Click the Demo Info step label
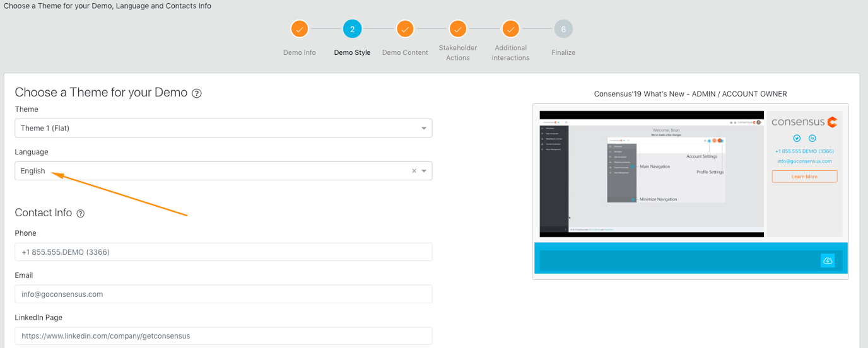 pos(300,52)
